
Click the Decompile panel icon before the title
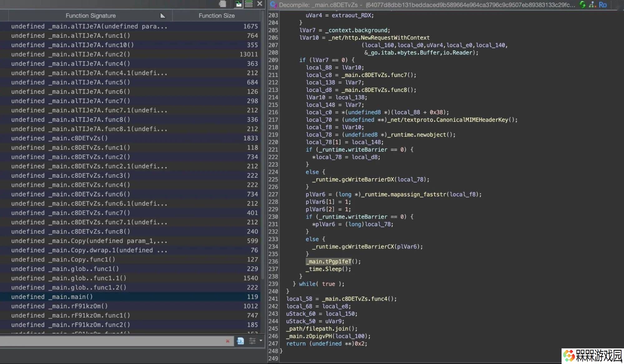tap(273, 4)
